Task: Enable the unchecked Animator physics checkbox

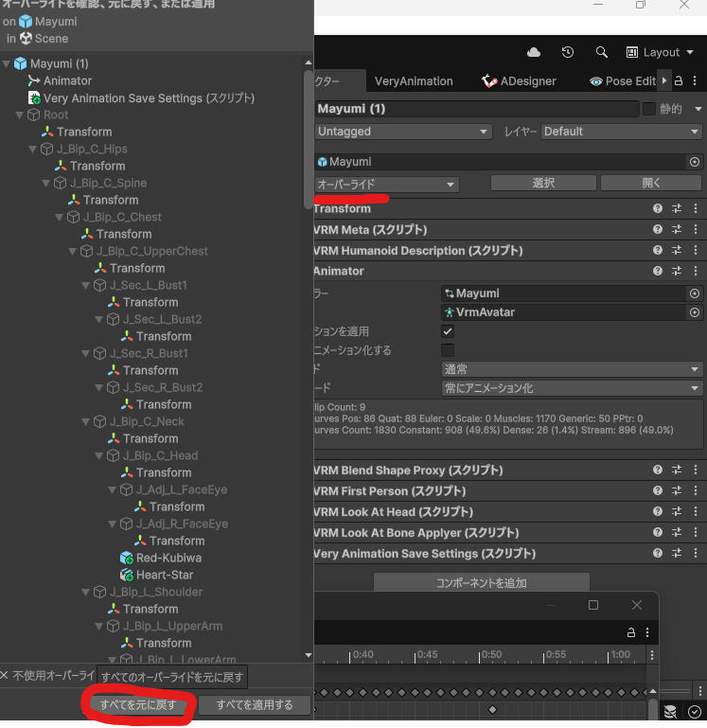Action: 448,350
